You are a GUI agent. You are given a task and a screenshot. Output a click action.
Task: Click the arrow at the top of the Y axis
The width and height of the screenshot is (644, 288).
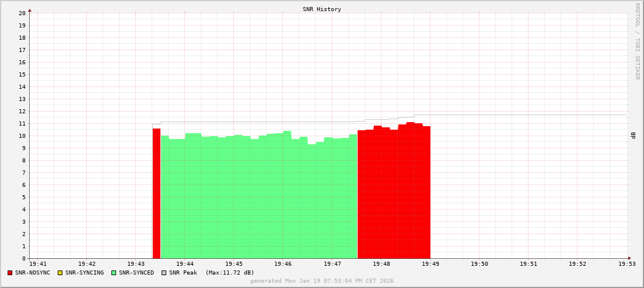(30, 10)
